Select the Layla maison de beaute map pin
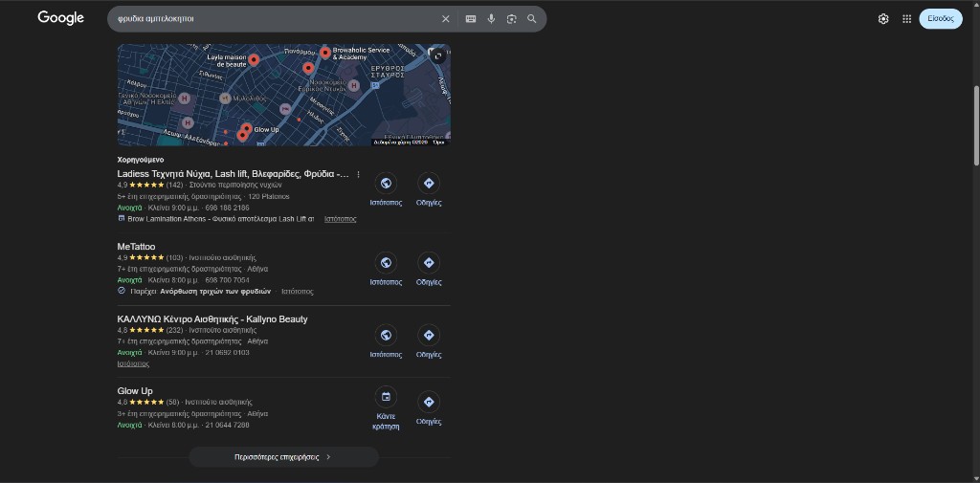980x483 pixels. pos(254,60)
